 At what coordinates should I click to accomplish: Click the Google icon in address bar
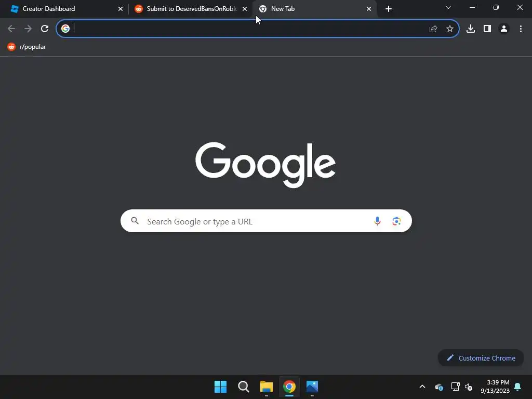(x=65, y=29)
